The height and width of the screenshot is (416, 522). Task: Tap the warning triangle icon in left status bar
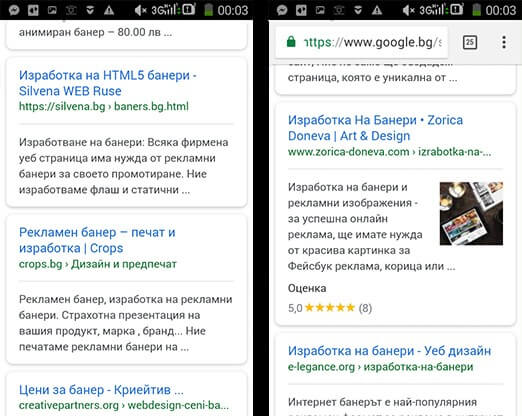point(109,10)
